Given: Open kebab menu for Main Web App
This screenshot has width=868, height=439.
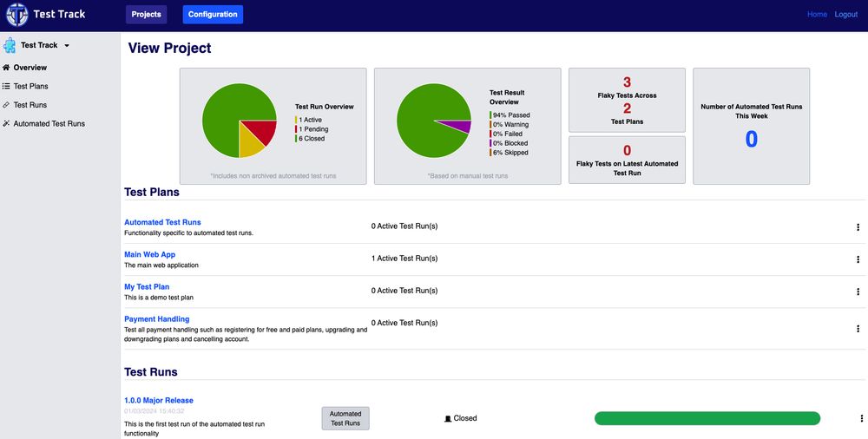Looking at the screenshot, I should click(x=858, y=259).
